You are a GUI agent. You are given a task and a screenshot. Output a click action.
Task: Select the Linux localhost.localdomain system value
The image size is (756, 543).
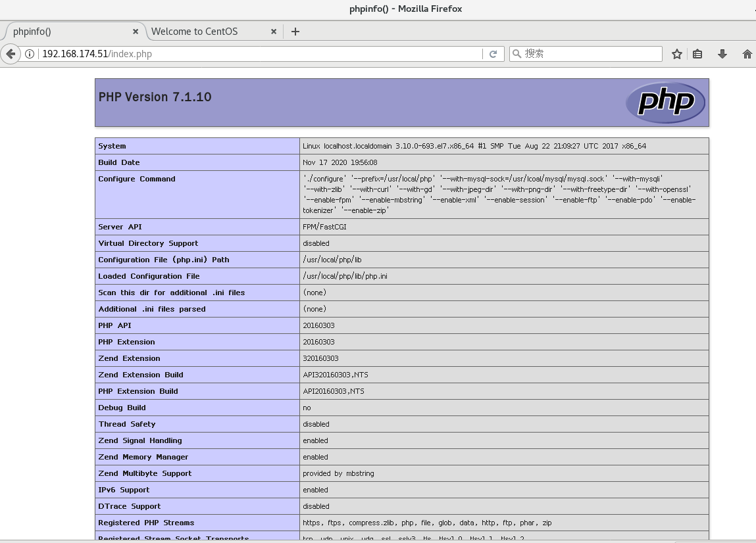474,146
